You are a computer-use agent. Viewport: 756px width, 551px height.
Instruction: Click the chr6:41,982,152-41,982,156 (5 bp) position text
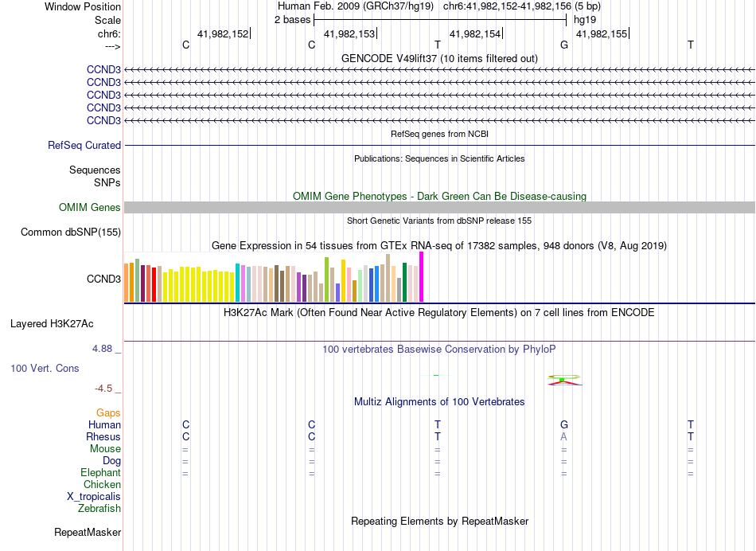point(522,6)
